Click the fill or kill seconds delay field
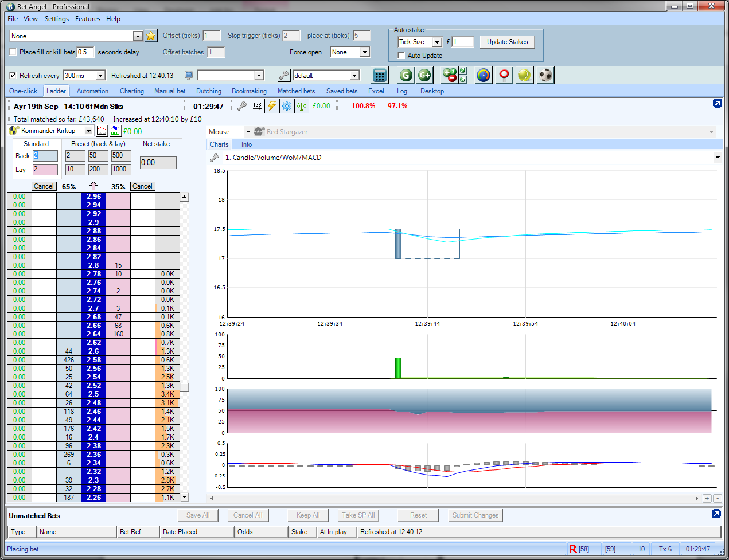The width and height of the screenshot is (729, 560). 85,52
